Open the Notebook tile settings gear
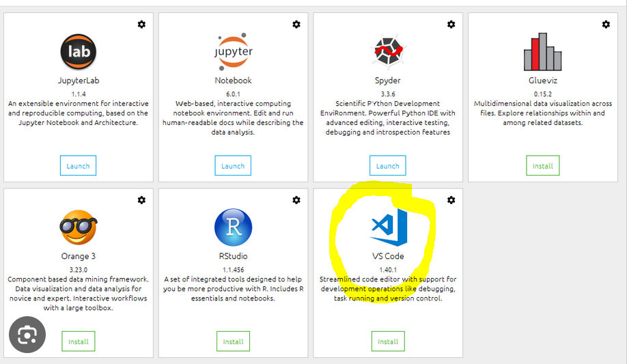 tap(296, 25)
